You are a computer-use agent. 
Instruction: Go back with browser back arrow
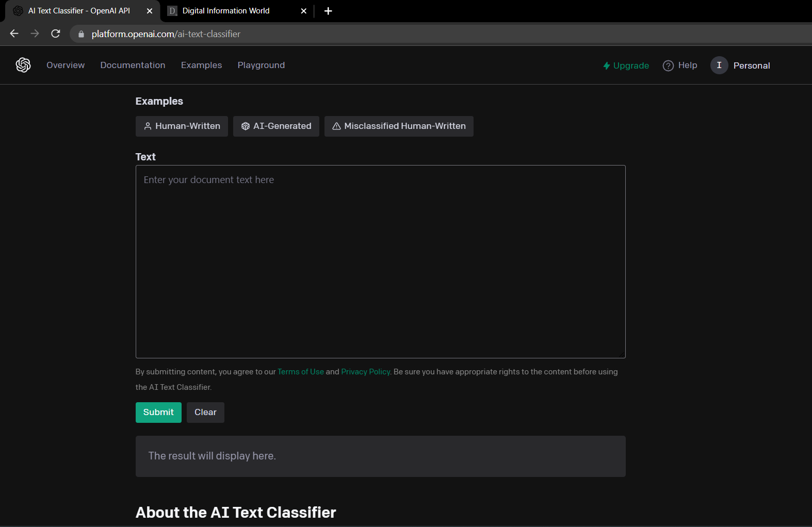coord(14,34)
